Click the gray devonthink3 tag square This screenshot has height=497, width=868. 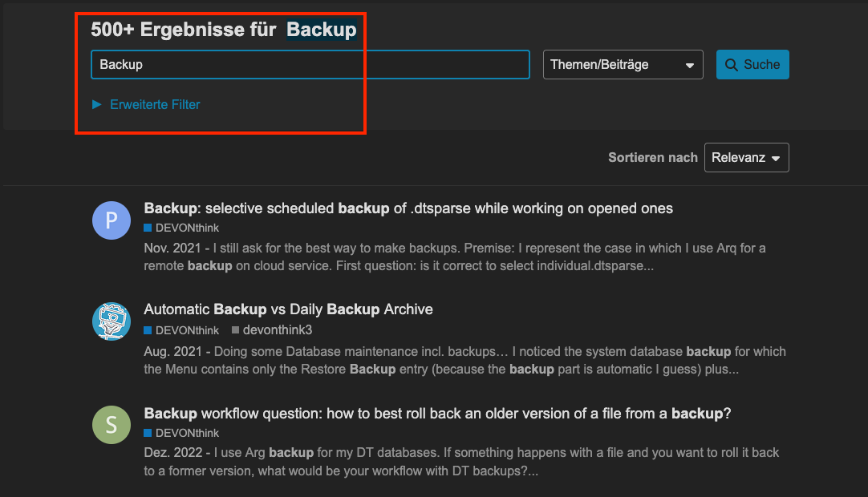point(235,329)
